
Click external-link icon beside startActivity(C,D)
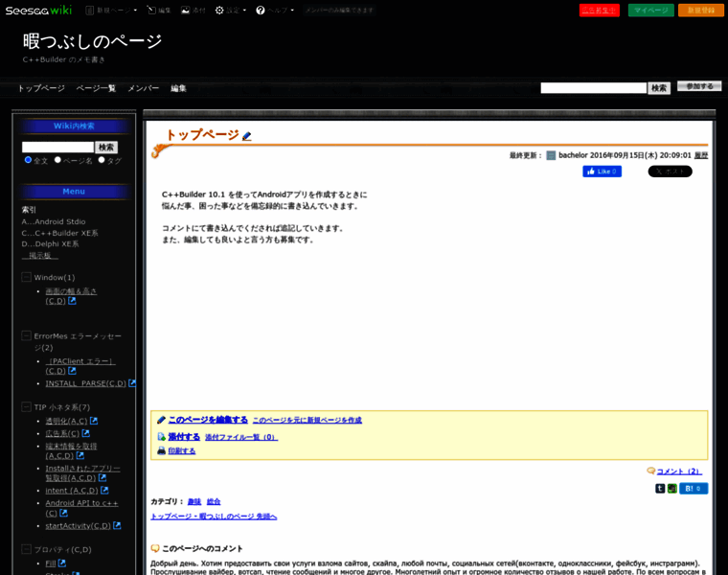click(x=117, y=525)
